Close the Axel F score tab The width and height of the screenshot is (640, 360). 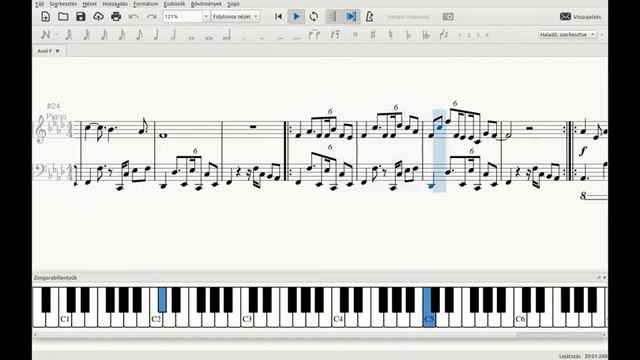point(58,51)
